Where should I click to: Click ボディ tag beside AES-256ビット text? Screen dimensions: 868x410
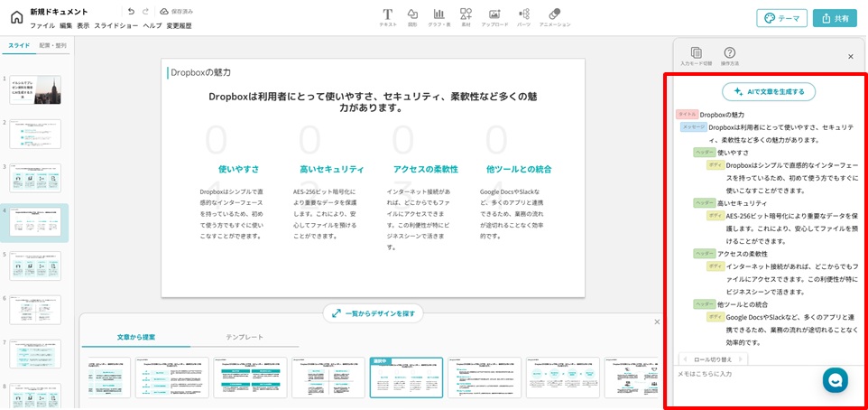pos(716,216)
